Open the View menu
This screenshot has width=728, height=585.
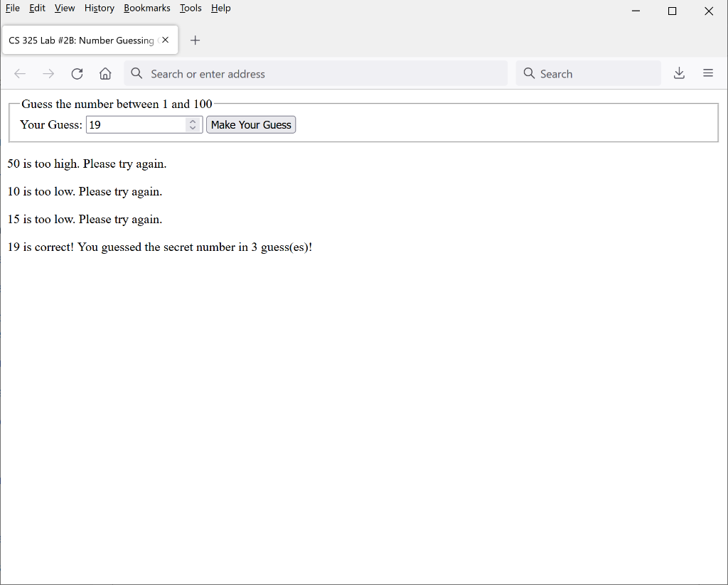click(x=65, y=9)
